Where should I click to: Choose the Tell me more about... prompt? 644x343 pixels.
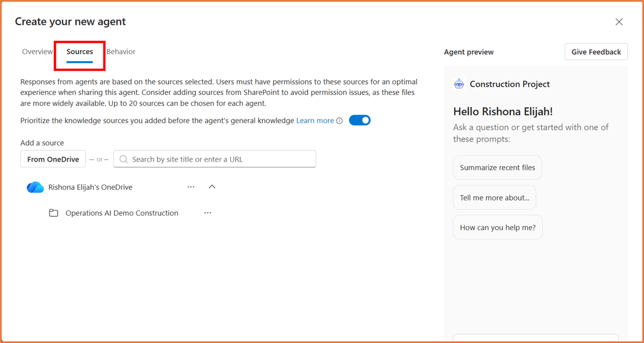pyautogui.click(x=495, y=198)
